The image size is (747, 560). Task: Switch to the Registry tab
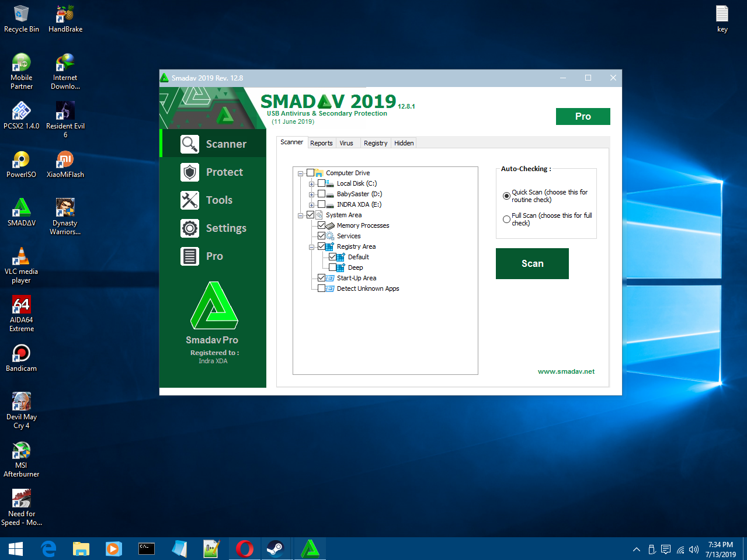tap(376, 143)
